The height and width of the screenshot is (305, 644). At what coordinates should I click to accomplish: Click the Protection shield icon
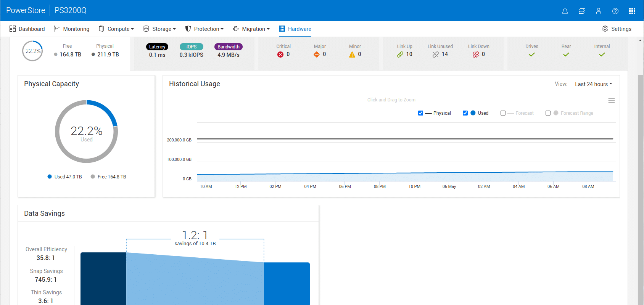click(x=188, y=29)
